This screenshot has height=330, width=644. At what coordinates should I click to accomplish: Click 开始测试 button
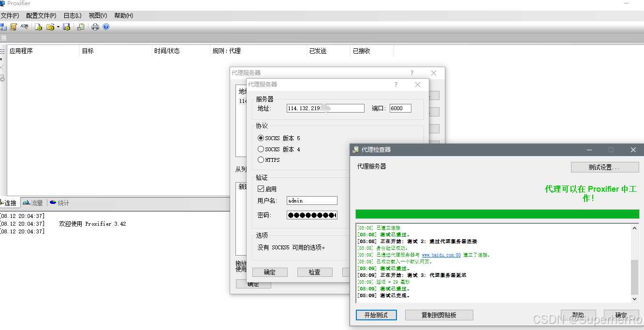tap(376, 315)
